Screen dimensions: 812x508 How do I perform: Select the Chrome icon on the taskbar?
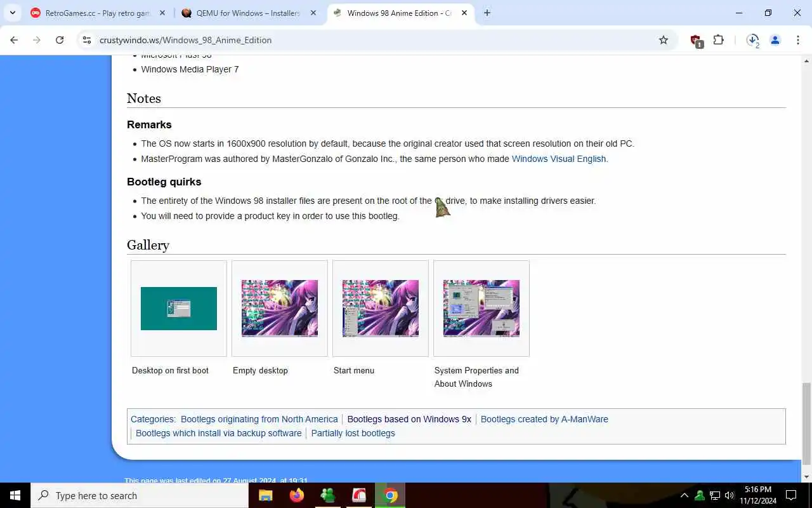391,495
